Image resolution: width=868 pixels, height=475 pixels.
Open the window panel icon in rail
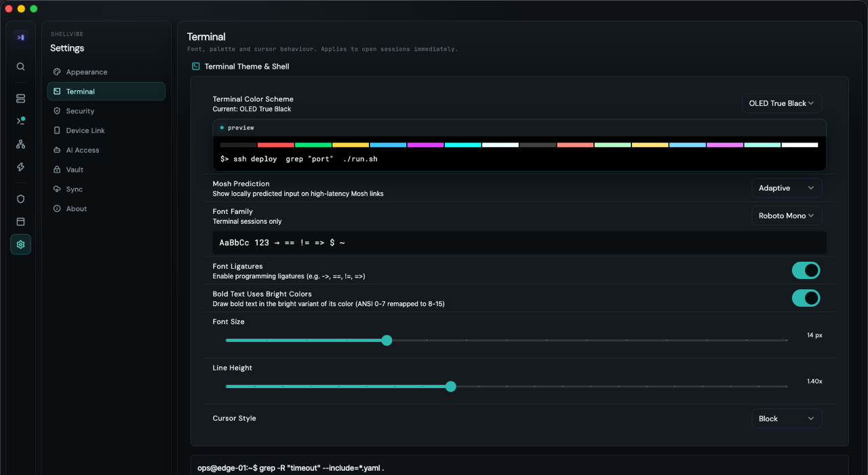pyautogui.click(x=20, y=221)
